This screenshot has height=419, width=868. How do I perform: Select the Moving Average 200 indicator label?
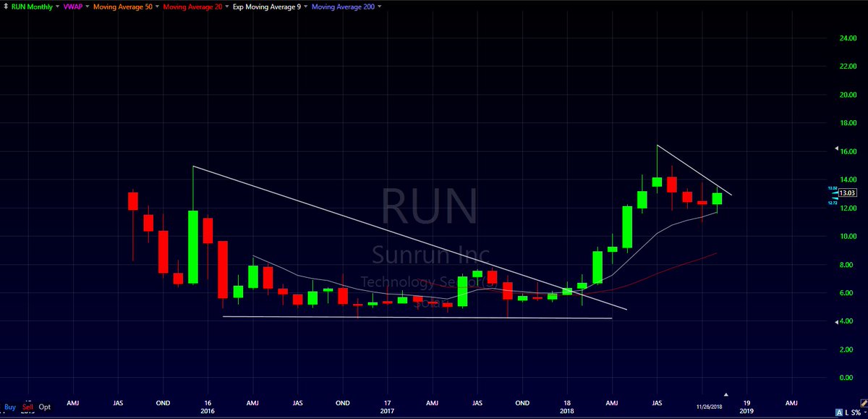344,7
